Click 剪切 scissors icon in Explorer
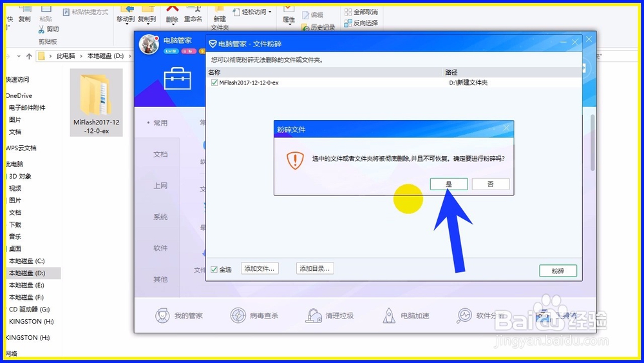Image resolution: width=644 pixels, height=363 pixels. (x=41, y=29)
